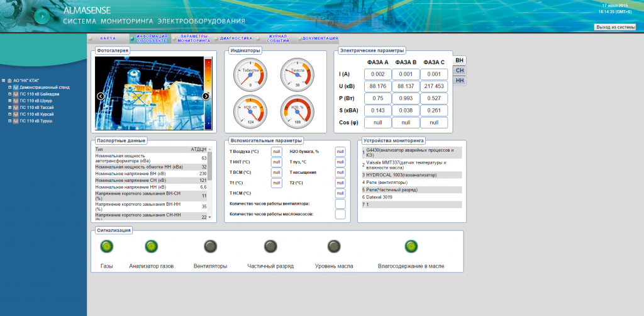Viewport: 644px width, 316px height.
Task: Click the Влагосодержание в масле indicator light
Action: click(x=411, y=246)
